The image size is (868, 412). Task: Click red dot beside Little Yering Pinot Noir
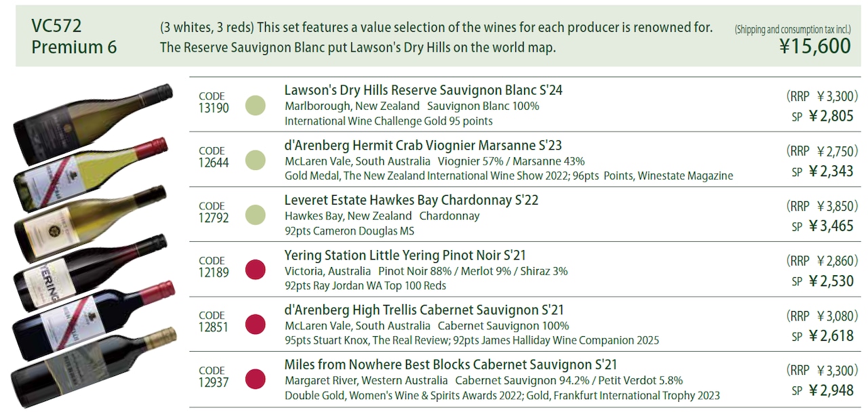(x=255, y=269)
